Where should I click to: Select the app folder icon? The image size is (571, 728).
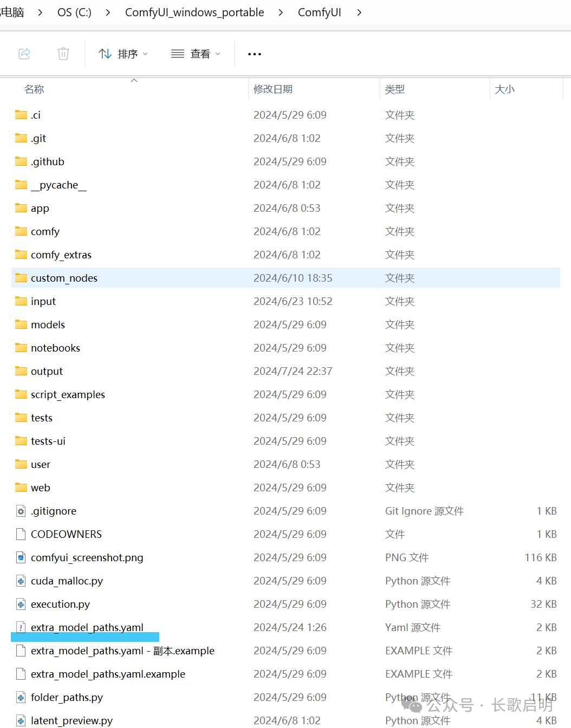click(x=21, y=208)
